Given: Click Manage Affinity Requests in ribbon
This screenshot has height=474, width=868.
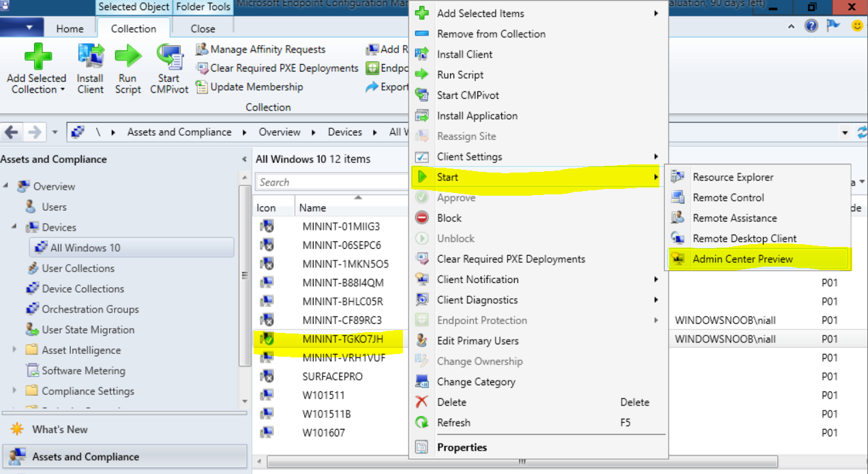Looking at the screenshot, I should tap(260, 49).
